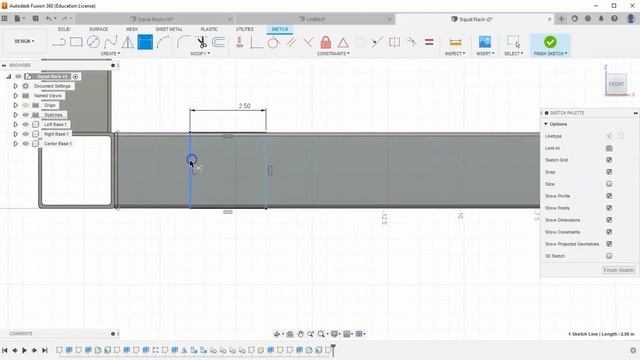Viewport: 640px width, 360px height.
Task: Enable 3D Sketch checkbox
Action: tap(609, 256)
